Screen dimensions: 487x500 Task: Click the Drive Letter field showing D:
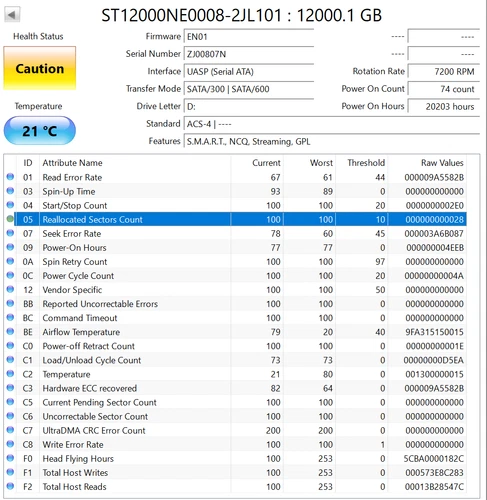249,106
